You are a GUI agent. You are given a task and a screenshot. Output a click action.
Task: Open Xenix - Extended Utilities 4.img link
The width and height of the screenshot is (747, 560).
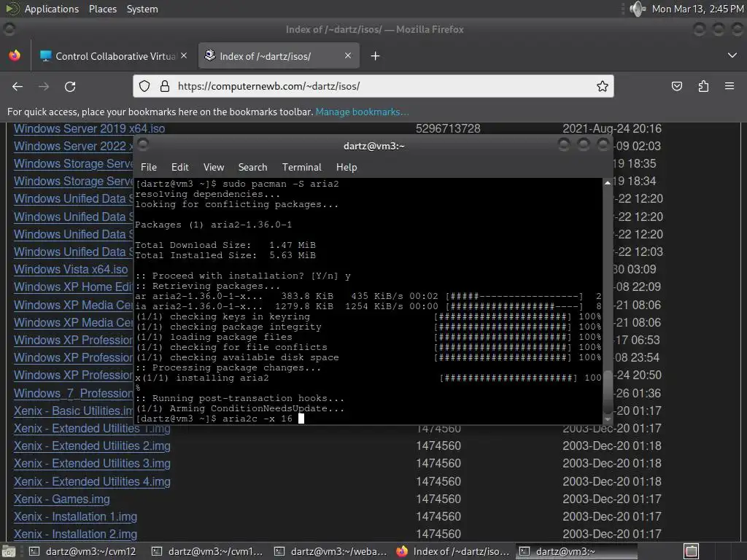tap(92, 481)
